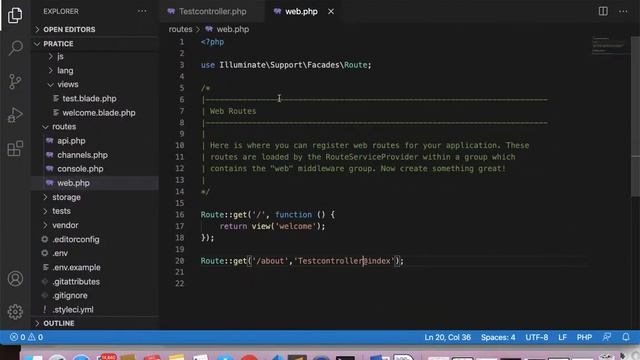The width and height of the screenshot is (640, 360).
Task: Click line 3 use Illuminate statement
Action: point(286,65)
